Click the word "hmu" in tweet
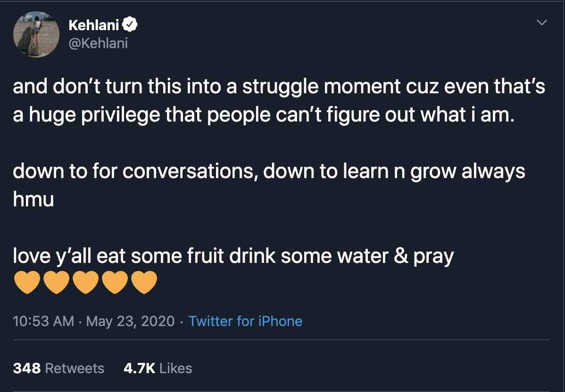565x392 pixels. click(33, 199)
